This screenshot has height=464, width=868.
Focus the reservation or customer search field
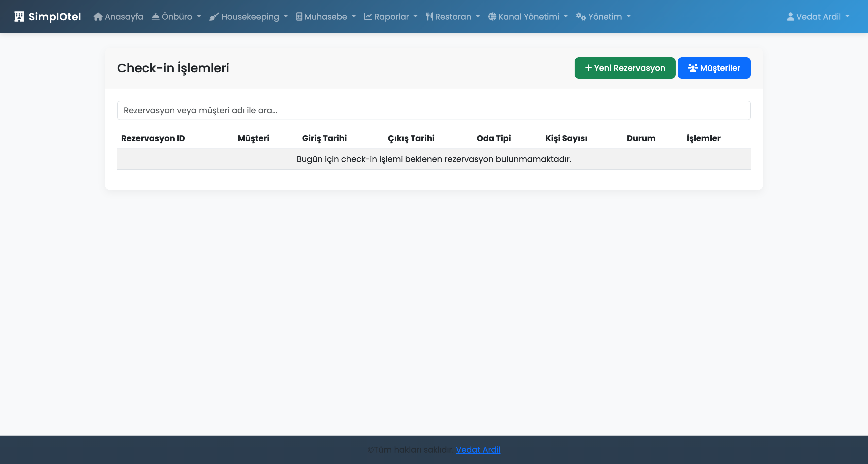click(434, 110)
